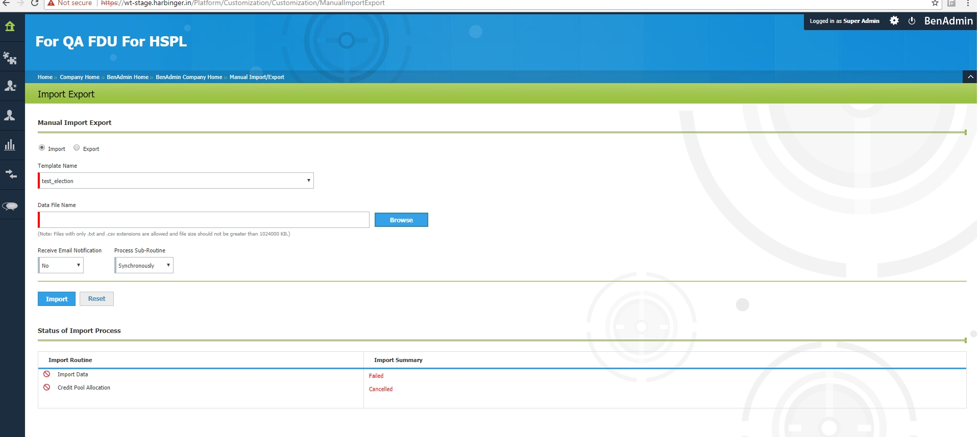980x437 pixels.
Task: Open the home icon in sidebar
Action: (10, 26)
